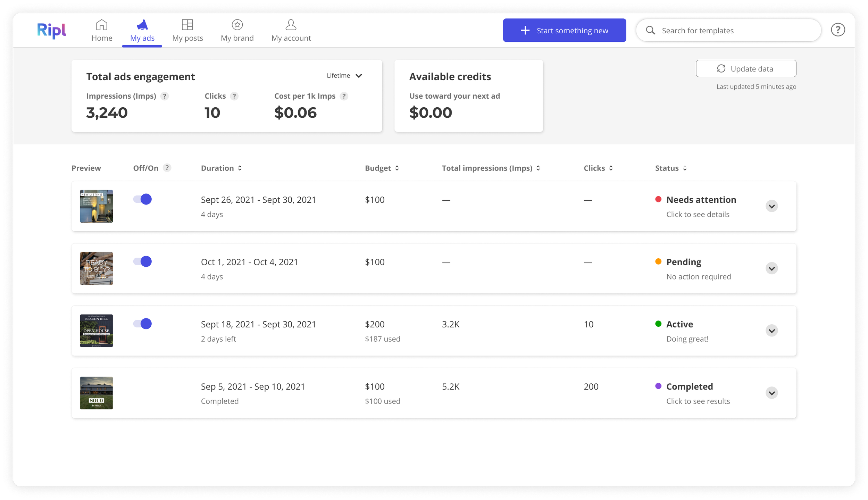Toggle off the Sept 26 New Listing ad

tap(142, 199)
